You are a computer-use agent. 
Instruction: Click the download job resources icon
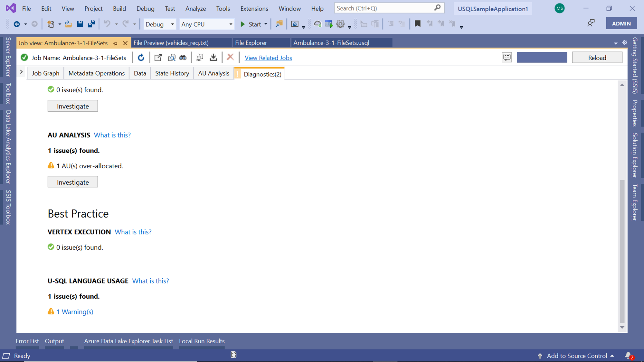pyautogui.click(x=213, y=58)
